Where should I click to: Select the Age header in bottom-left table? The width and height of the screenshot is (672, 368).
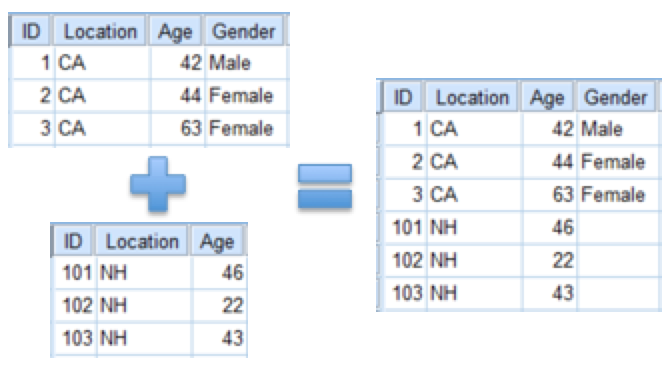pyautogui.click(x=217, y=241)
